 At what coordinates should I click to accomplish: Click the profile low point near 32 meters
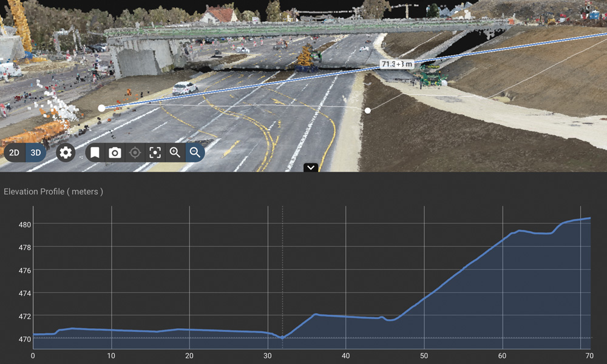(282, 337)
